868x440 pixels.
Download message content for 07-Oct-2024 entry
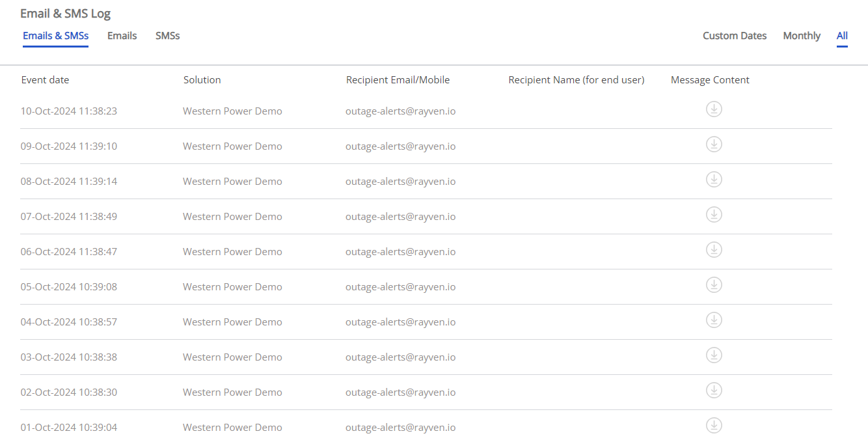point(714,214)
